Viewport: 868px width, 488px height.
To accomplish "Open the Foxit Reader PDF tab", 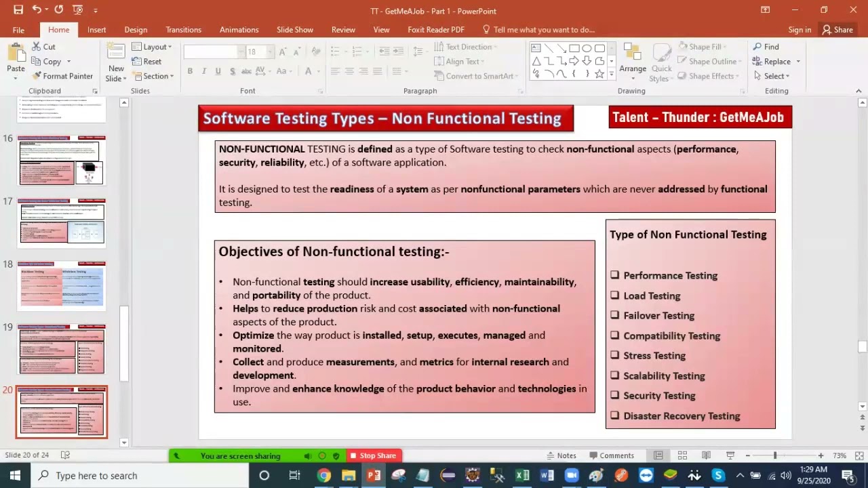I will pos(436,30).
